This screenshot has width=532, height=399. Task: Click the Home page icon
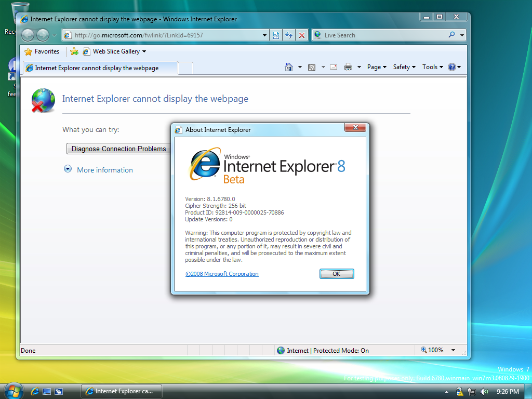click(x=289, y=67)
